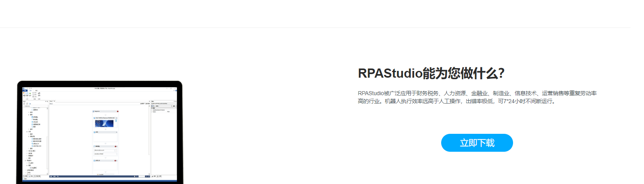Click the window control buttons in laptop screenshot
The width and height of the screenshot is (644, 184).
pos(172,88)
